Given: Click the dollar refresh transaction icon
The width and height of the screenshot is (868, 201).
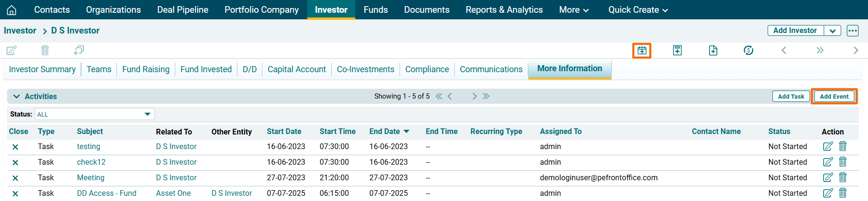Looking at the screenshot, I should (x=748, y=50).
